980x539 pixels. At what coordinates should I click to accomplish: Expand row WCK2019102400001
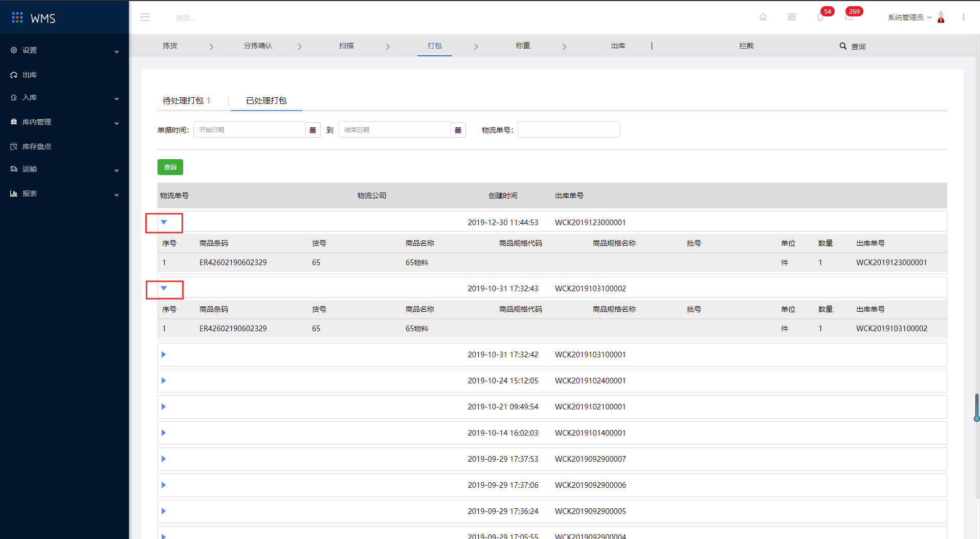(164, 380)
